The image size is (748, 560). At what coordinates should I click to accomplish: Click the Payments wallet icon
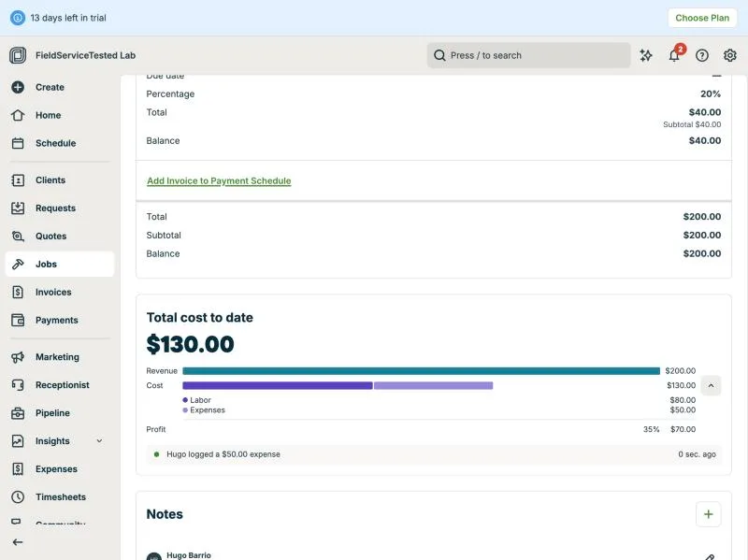tap(18, 320)
